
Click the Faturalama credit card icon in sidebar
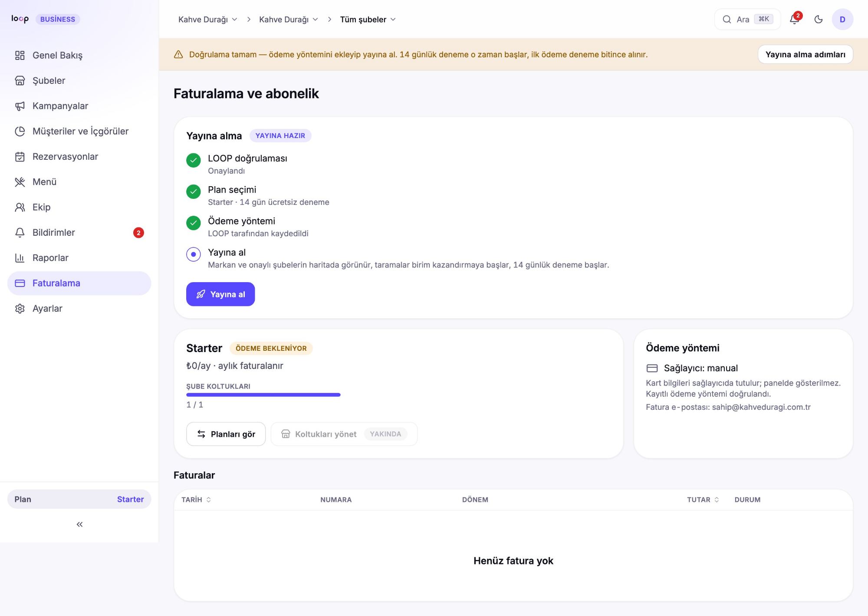[x=20, y=283]
